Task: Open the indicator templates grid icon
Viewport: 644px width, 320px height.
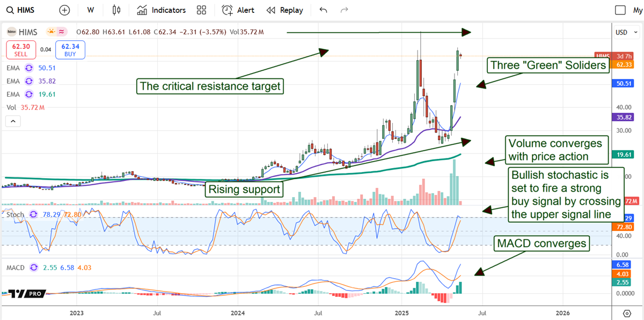Action: (x=202, y=10)
